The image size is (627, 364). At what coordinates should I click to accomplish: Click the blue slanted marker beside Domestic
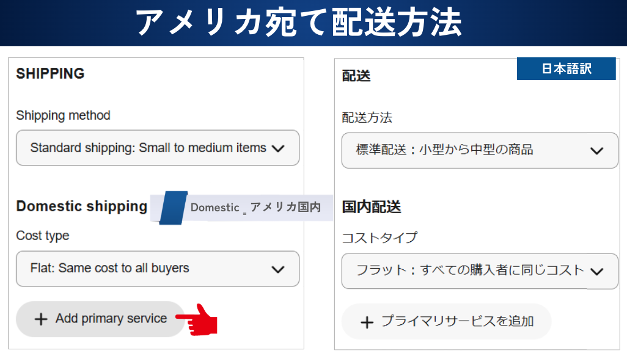click(172, 208)
